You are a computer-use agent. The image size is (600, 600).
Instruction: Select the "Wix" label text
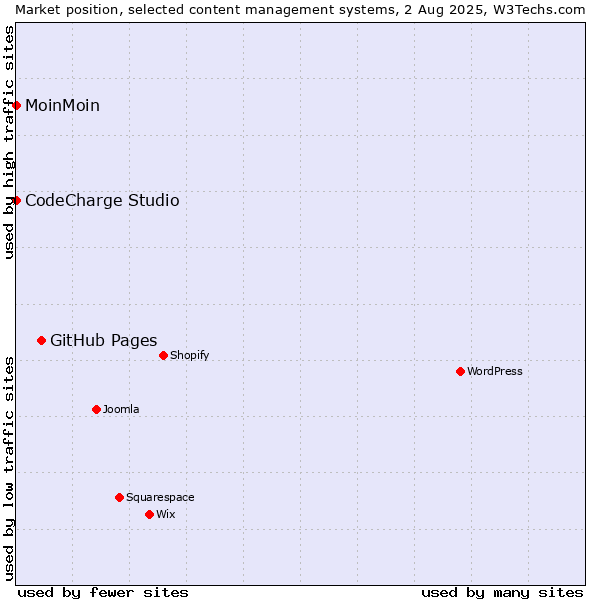pos(166,515)
